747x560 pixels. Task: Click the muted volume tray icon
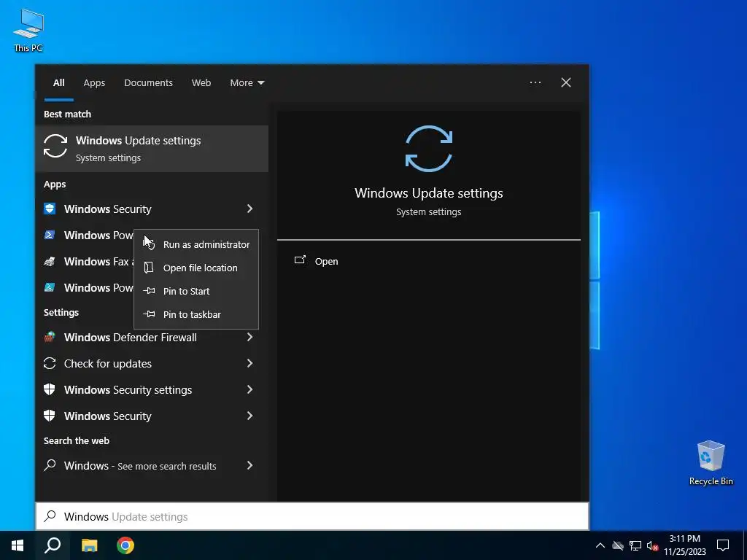652,545
